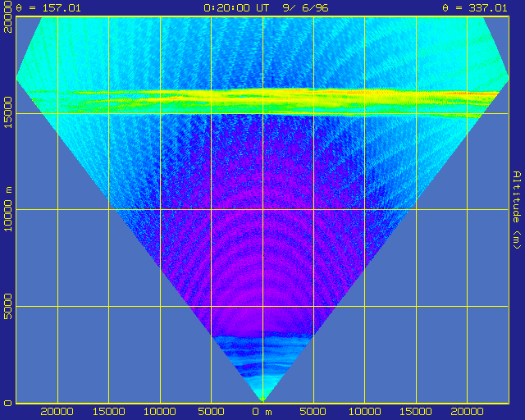Click the "θ = 157.01" angle label

pyautogui.click(x=48, y=8)
